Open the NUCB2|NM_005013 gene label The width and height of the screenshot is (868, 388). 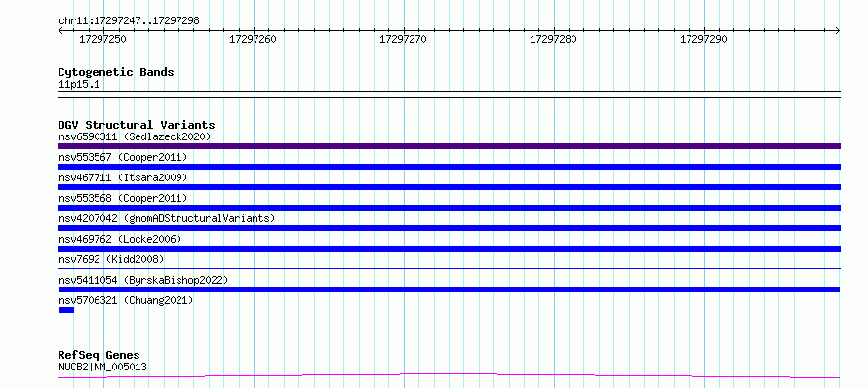tap(102, 367)
